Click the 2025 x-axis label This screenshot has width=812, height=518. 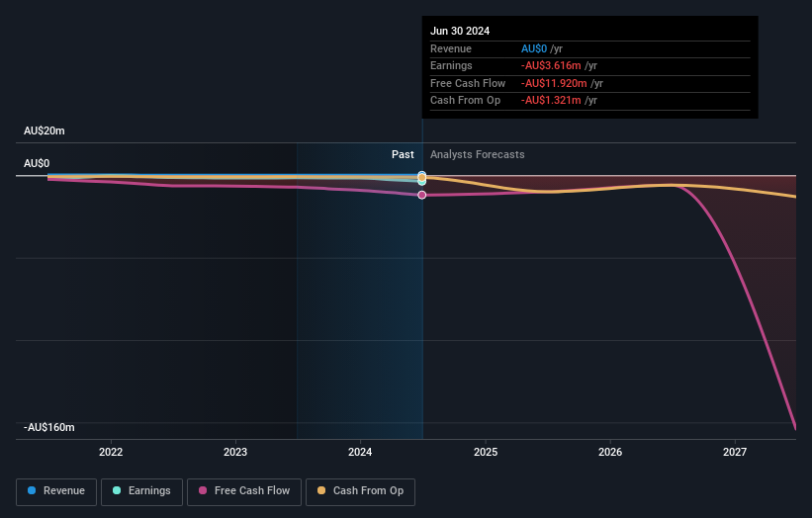click(x=486, y=452)
